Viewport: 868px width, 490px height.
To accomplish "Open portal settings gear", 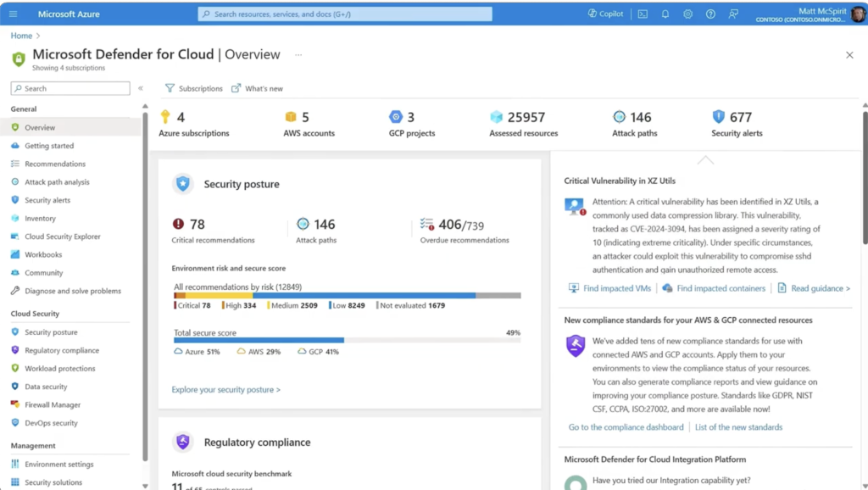I will [687, 14].
